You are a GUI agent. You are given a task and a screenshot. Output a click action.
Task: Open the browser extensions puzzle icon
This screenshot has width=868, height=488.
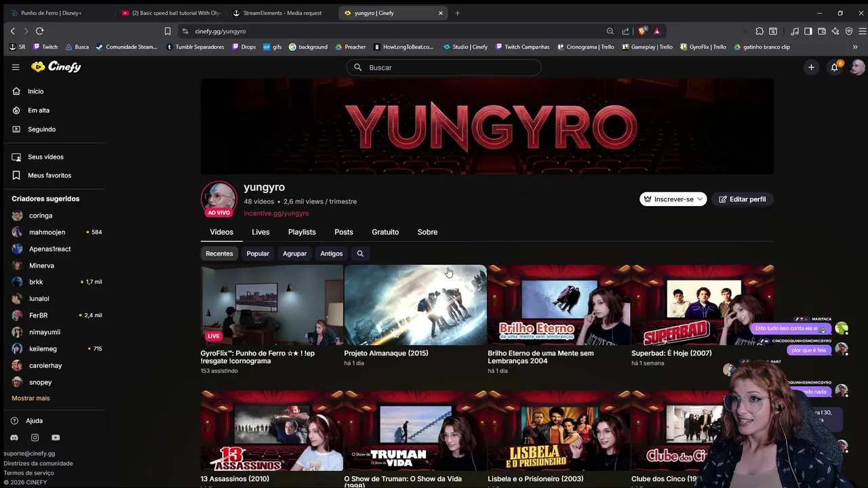coord(759,31)
